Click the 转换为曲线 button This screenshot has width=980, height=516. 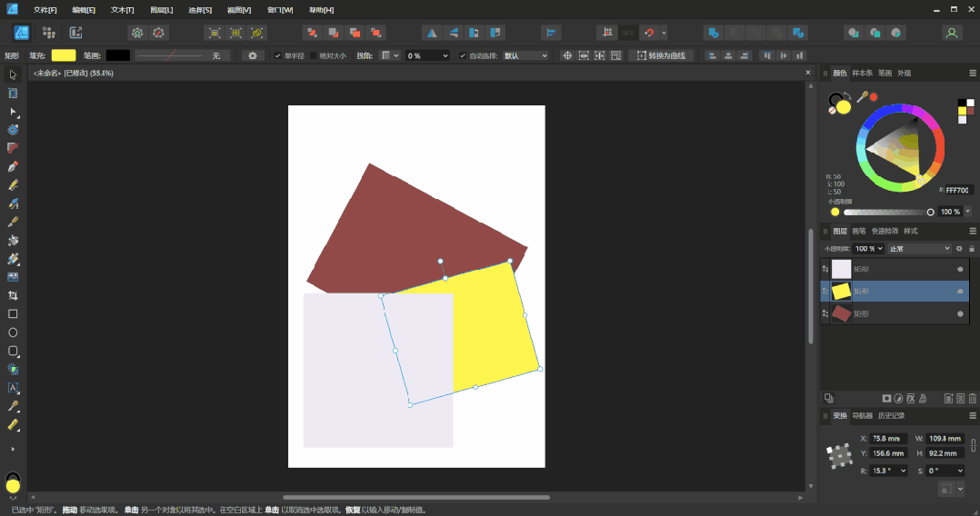pos(661,55)
